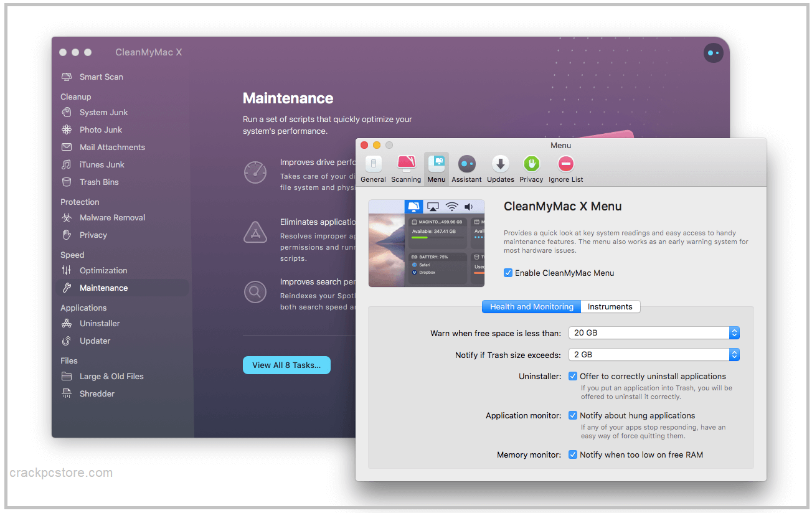812x513 pixels.
Task: Click the Maintenance heading text
Action: 288,98
